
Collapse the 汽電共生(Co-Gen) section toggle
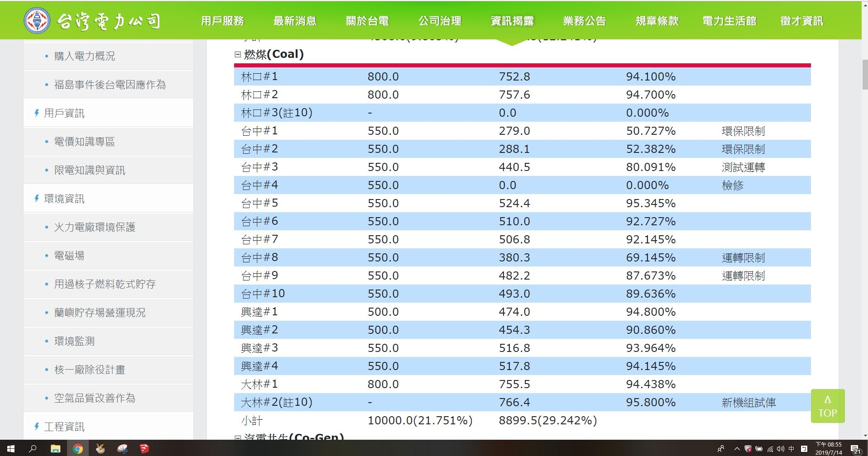[x=238, y=437]
